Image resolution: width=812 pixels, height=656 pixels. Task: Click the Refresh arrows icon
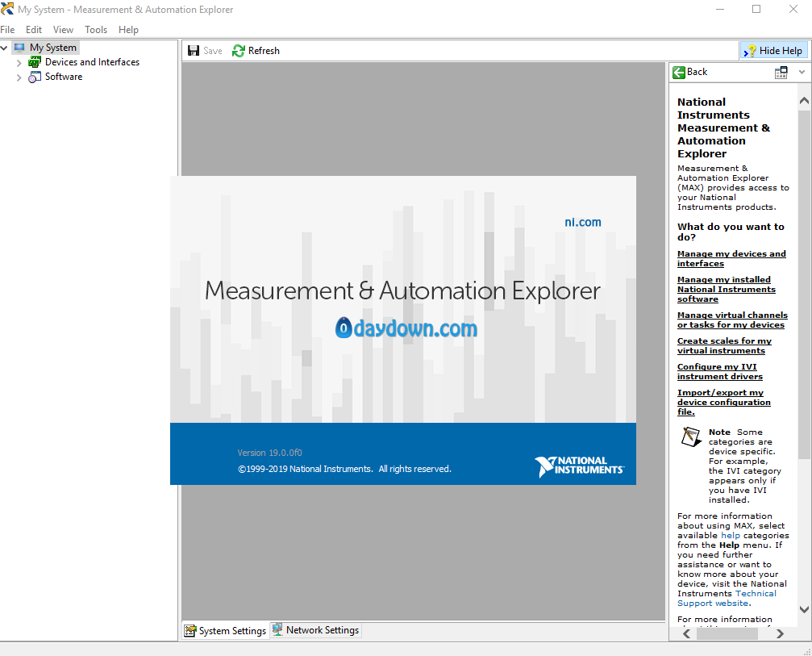(239, 51)
